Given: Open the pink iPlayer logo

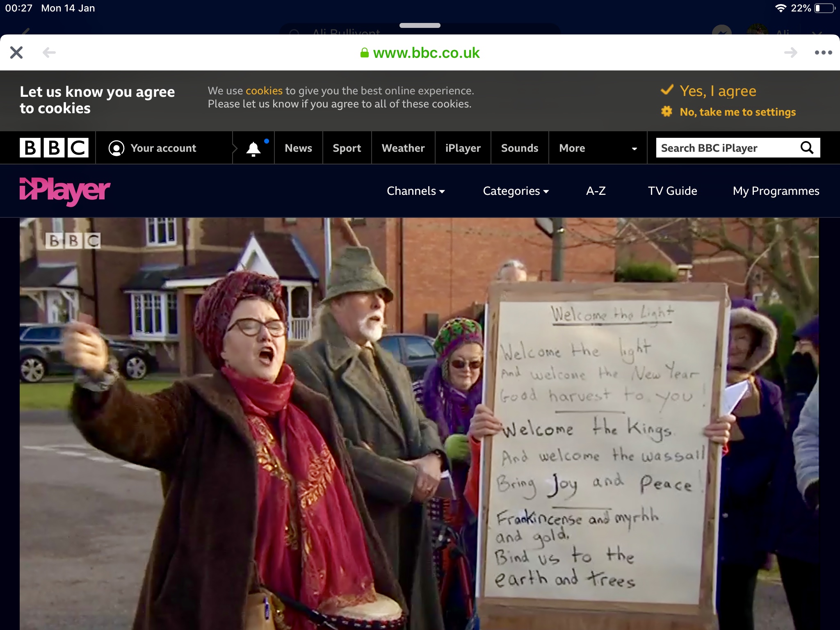Looking at the screenshot, I should coord(65,191).
